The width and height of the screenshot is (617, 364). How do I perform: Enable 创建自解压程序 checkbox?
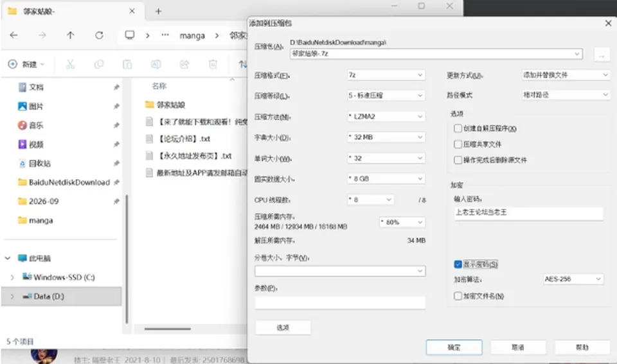[x=458, y=128]
